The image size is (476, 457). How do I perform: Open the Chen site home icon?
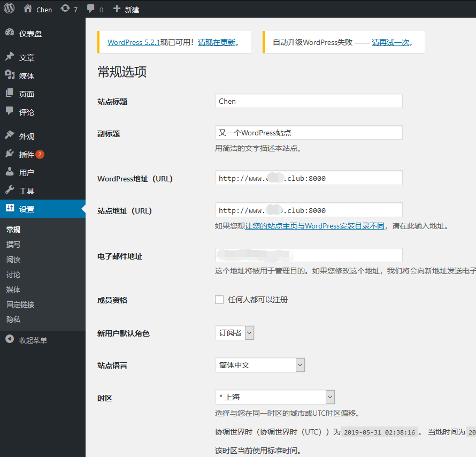(x=28, y=9)
